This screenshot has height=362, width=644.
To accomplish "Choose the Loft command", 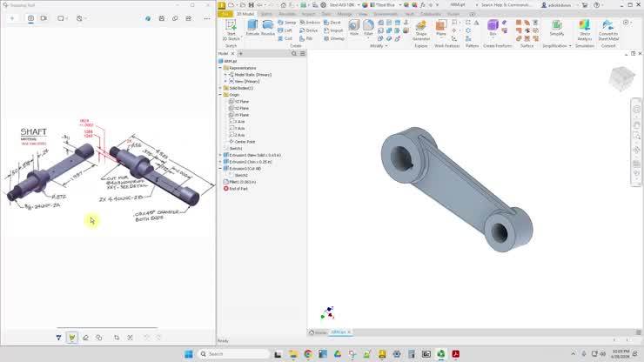I will pos(285,30).
